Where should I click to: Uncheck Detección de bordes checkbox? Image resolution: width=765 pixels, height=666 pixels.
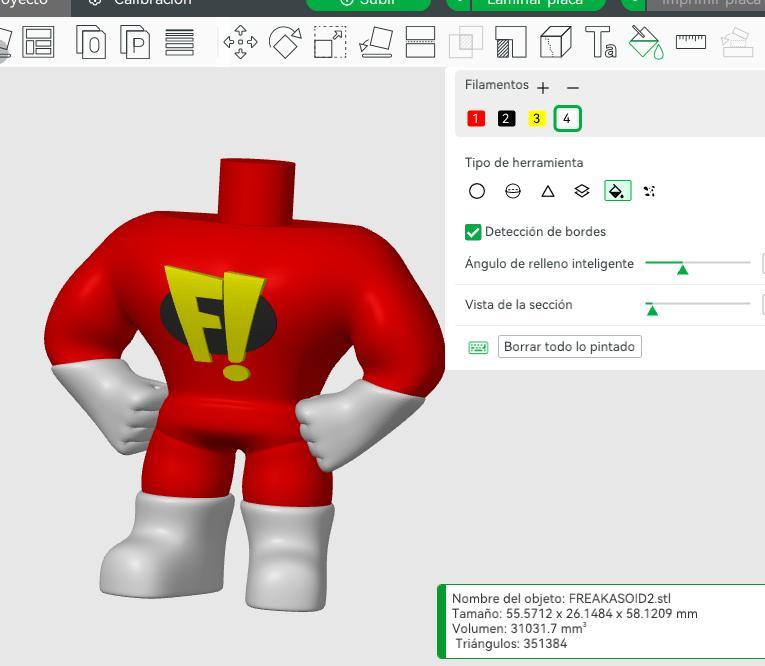tap(473, 232)
